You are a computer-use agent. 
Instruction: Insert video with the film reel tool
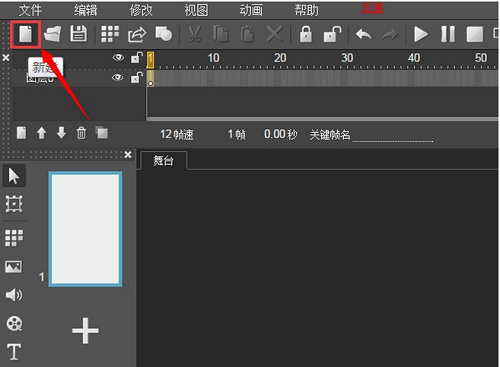[14, 323]
